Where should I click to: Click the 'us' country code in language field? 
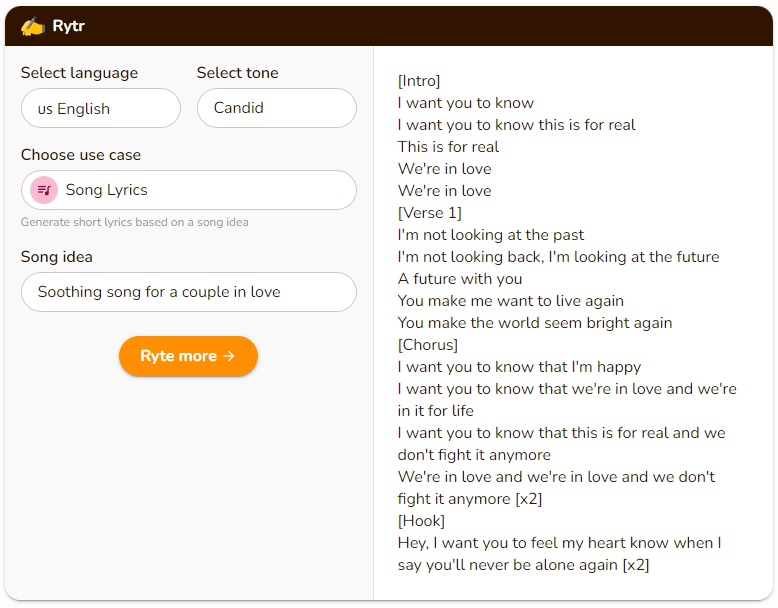[45, 109]
